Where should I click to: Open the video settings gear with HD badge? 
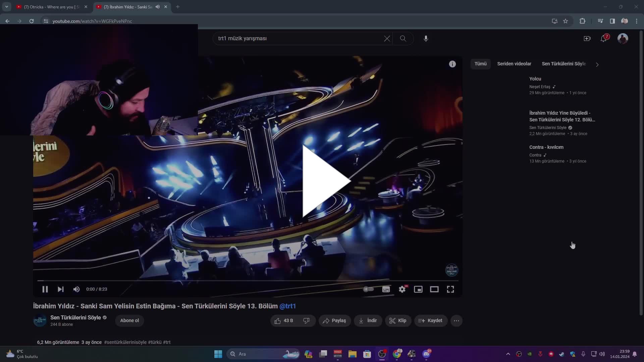pyautogui.click(x=402, y=289)
